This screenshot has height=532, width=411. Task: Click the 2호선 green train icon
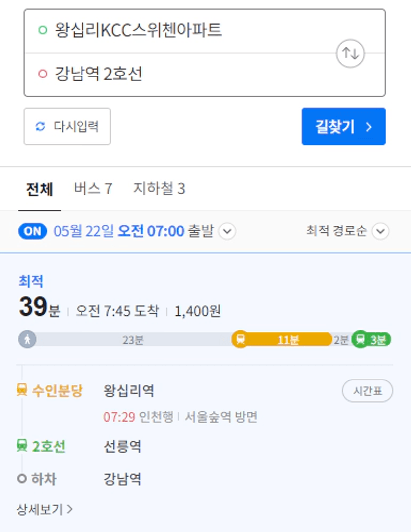pyautogui.click(x=22, y=445)
